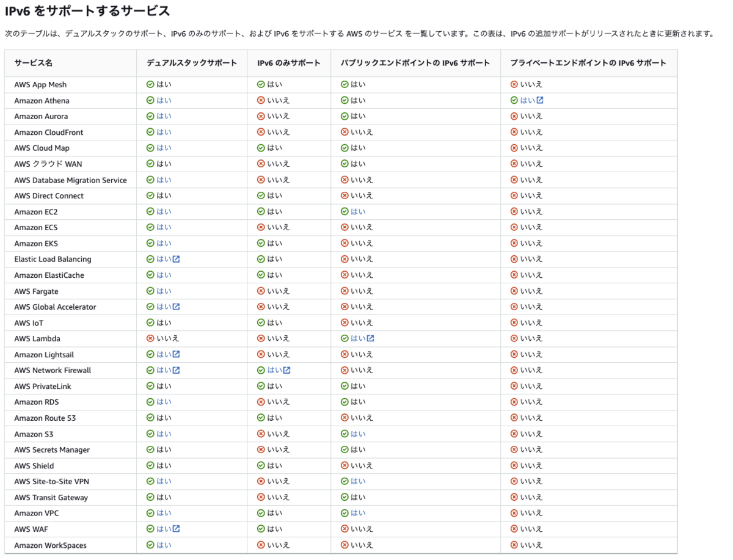733x560 pixels.
Task: Open Amazon S3 public endpoint はい link
Action: pos(358,434)
